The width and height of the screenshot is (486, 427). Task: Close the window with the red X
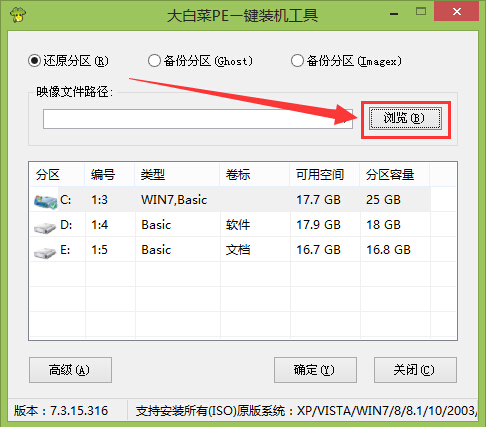457,12
